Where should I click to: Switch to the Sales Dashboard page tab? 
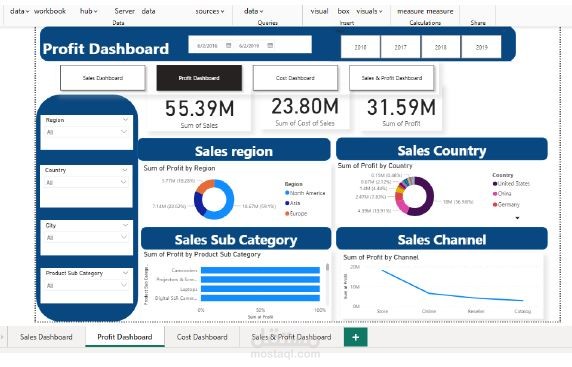(x=46, y=337)
